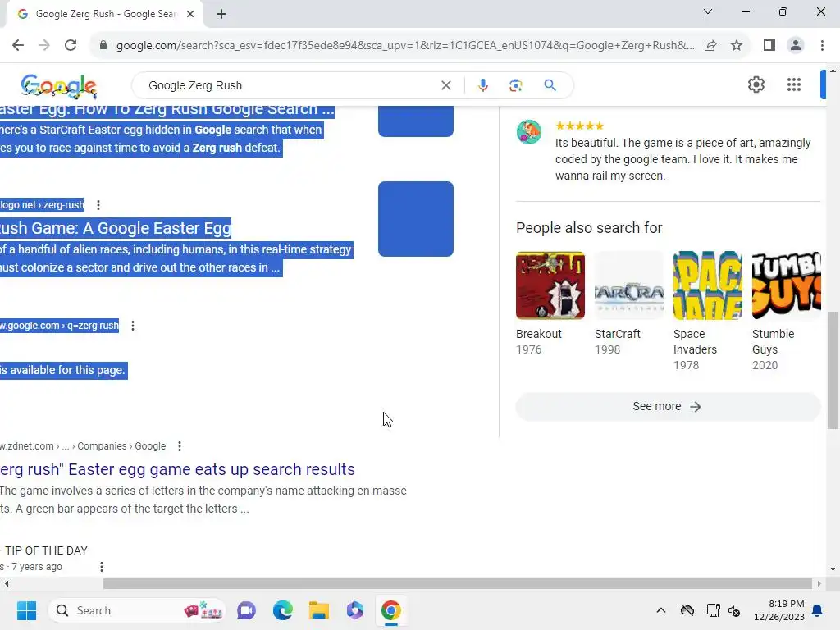Viewport: 840px width, 630px height.
Task: Click the vertical page scrollbar thumb
Action: coord(833,370)
